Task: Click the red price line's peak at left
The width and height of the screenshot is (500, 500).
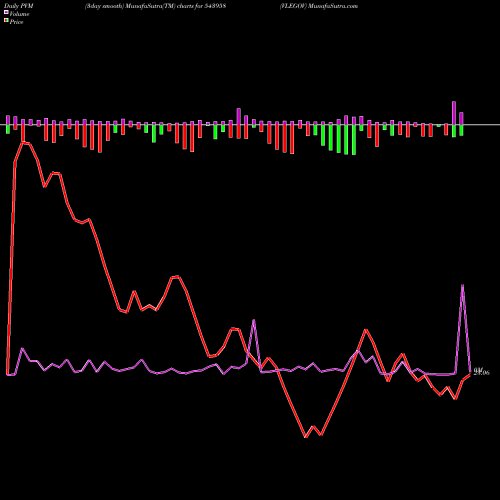Action: (23, 143)
